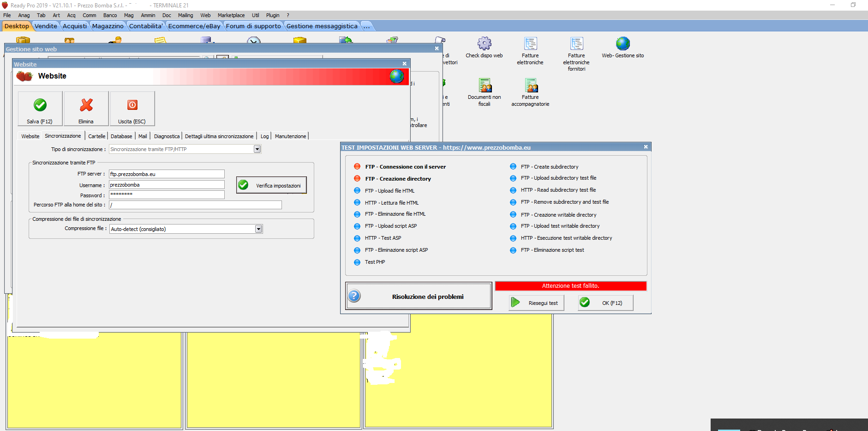Close the Gestione sito web window
The width and height of the screenshot is (868, 431).
pyautogui.click(x=437, y=48)
